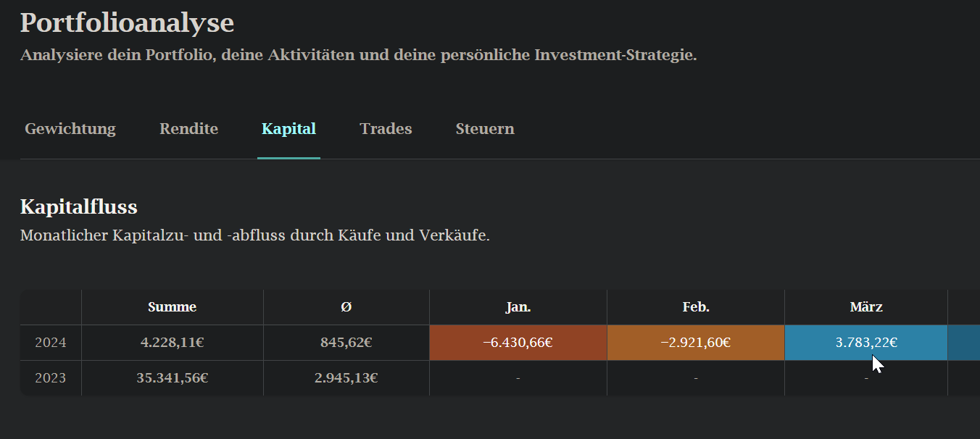980x439 pixels.
Task: Click the Summe column header
Action: 172,307
